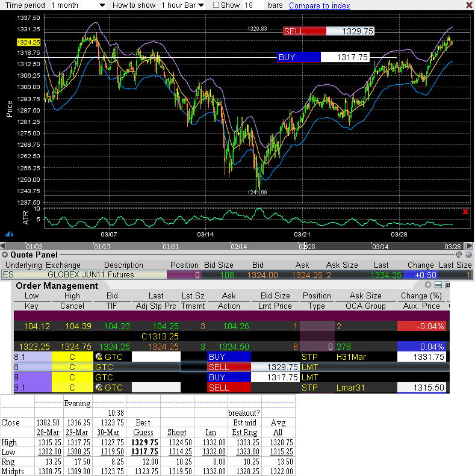This screenshot has height=476, width=475.
Task: Click OCA group cell H31Mar
Action: pos(365,357)
